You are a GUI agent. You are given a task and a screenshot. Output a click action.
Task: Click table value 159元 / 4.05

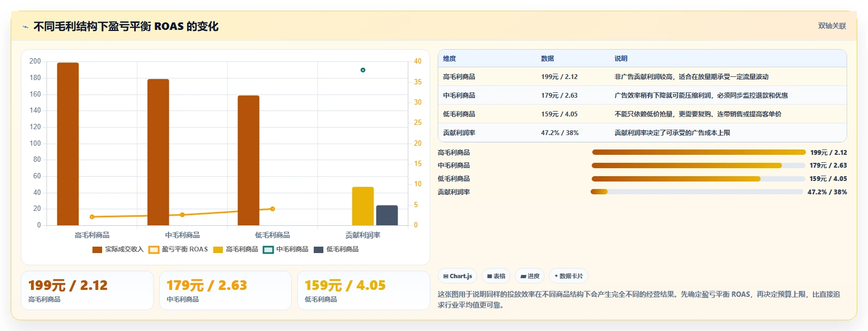559,114
